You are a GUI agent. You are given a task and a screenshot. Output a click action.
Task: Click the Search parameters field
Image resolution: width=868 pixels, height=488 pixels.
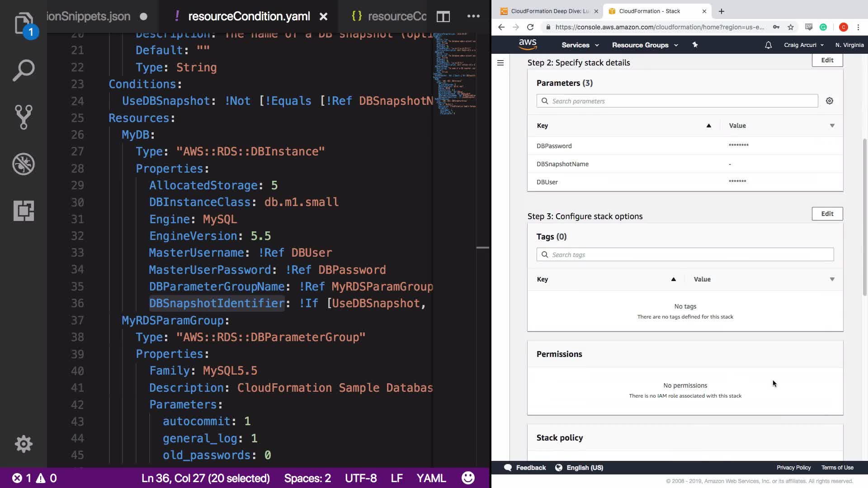(x=683, y=101)
